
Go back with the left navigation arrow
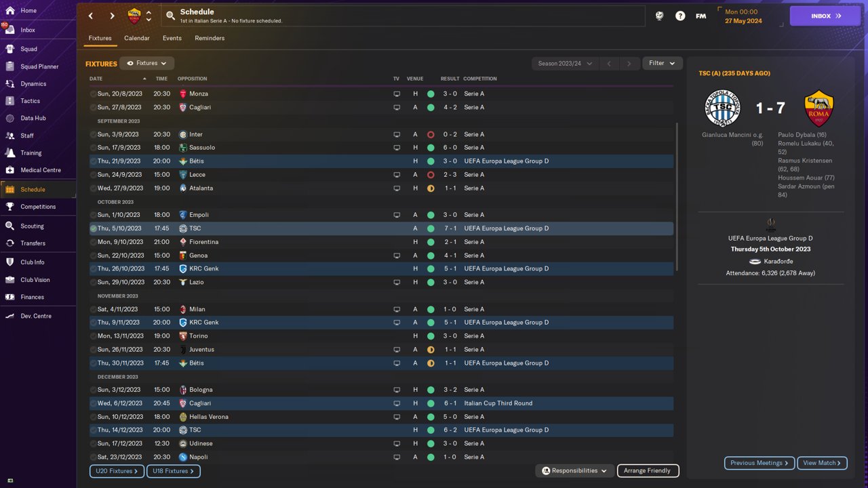tap(91, 16)
